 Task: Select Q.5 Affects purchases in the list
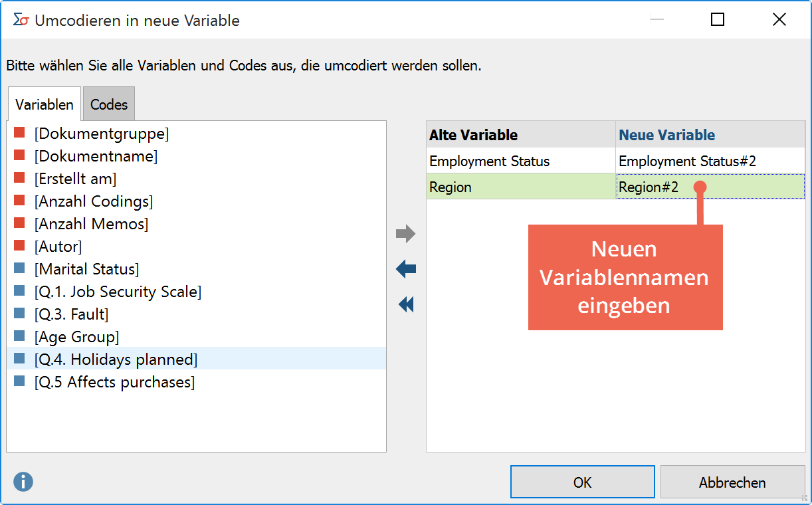click(x=114, y=382)
